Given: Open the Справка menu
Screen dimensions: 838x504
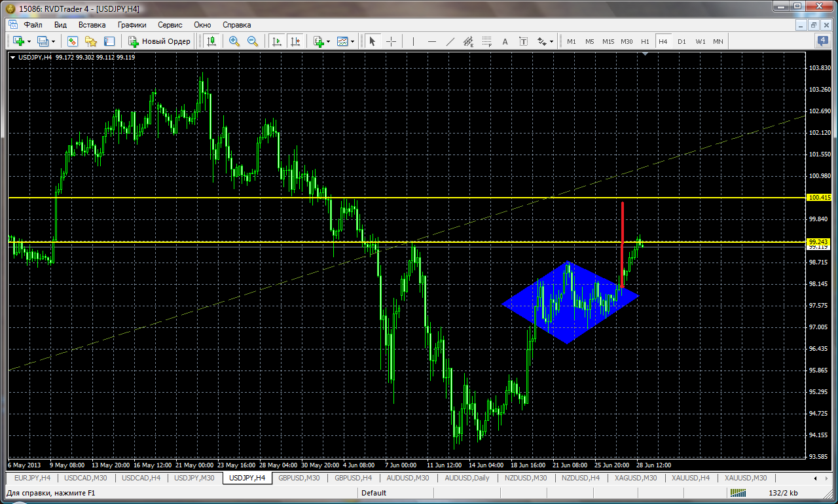Looking at the screenshot, I should point(237,25).
